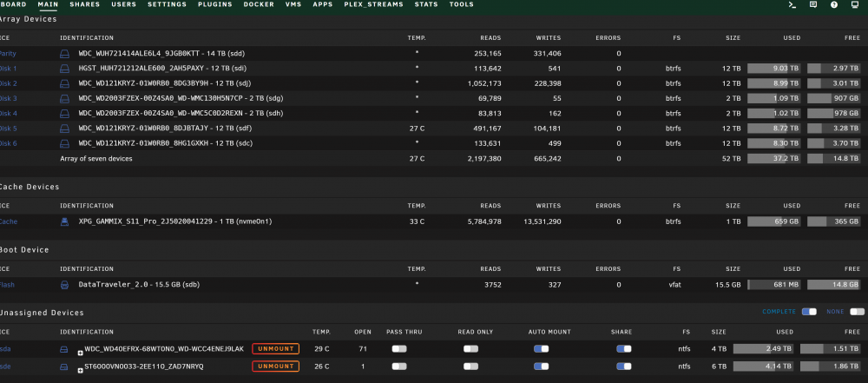Click disk icon for WDC_WD121KRYZ 8HG1GXKH
The height and width of the screenshot is (383, 868).
65,143
